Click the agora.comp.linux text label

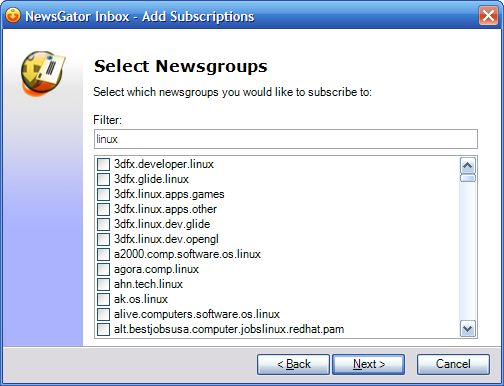click(156, 269)
